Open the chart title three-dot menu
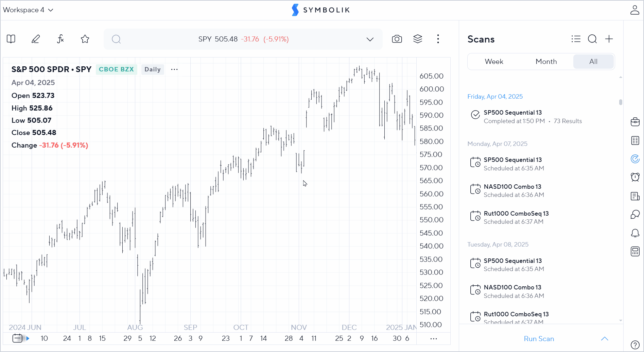Screen dimensions: 644x352 [x=174, y=69]
